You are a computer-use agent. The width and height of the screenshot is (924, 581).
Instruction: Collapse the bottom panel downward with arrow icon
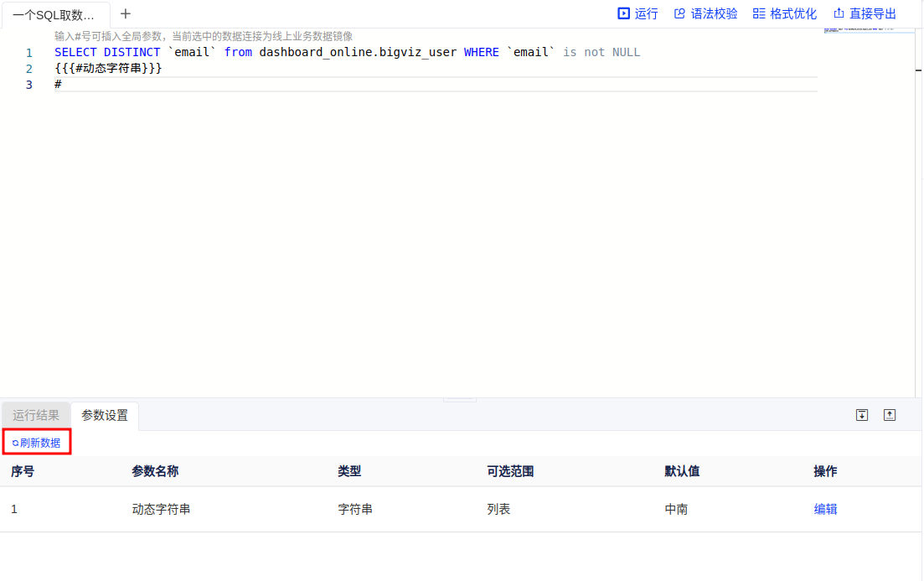[x=862, y=415]
